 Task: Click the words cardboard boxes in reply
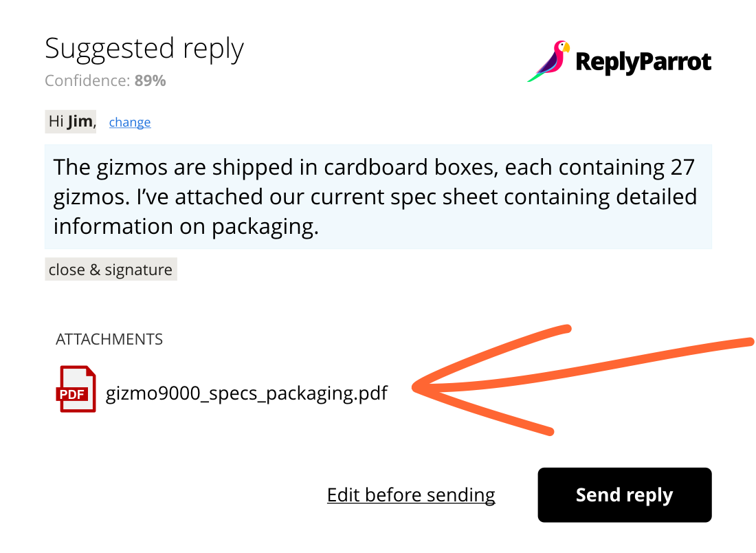tap(410, 167)
